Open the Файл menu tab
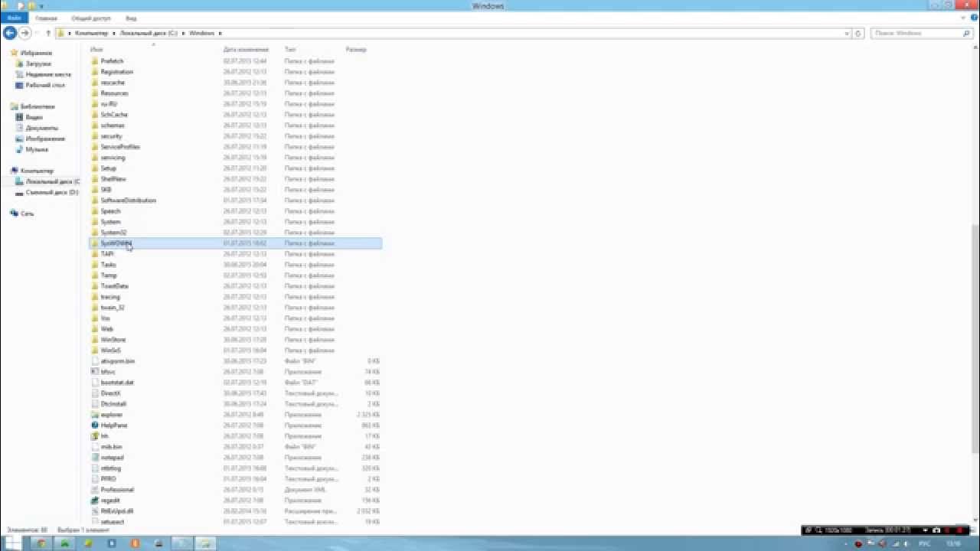Viewport: 980px width, 551px height. (14, 18)
